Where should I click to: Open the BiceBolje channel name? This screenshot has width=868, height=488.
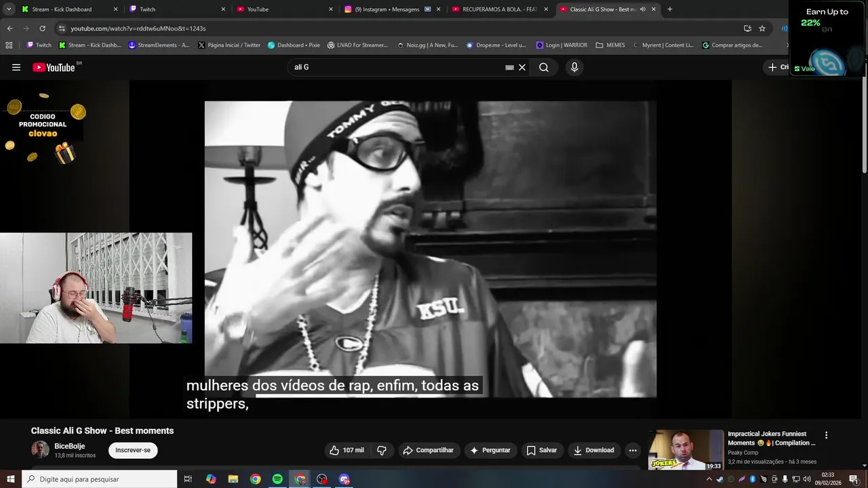[x=69, y=446]
